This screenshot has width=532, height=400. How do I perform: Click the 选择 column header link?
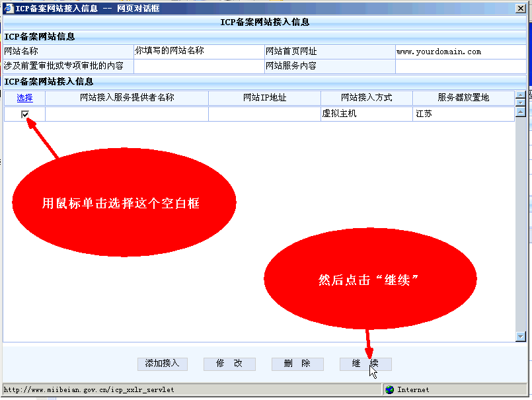pos(25,98)
